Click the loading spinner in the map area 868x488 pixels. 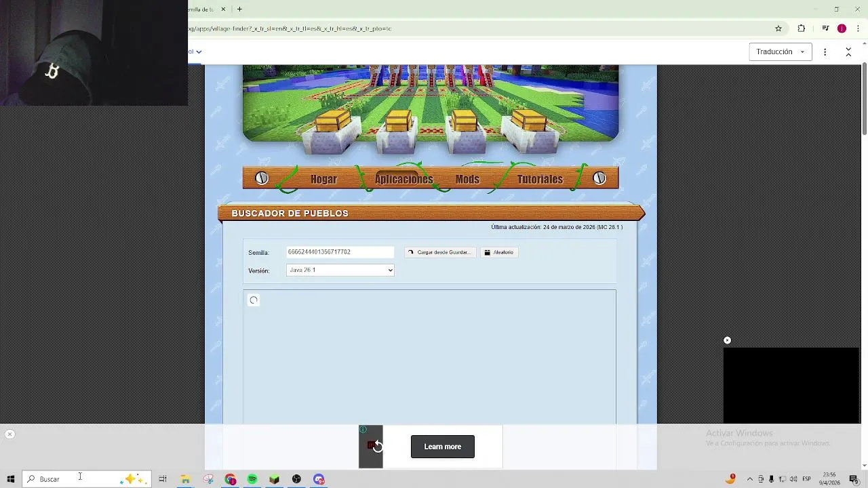point(254,300)
